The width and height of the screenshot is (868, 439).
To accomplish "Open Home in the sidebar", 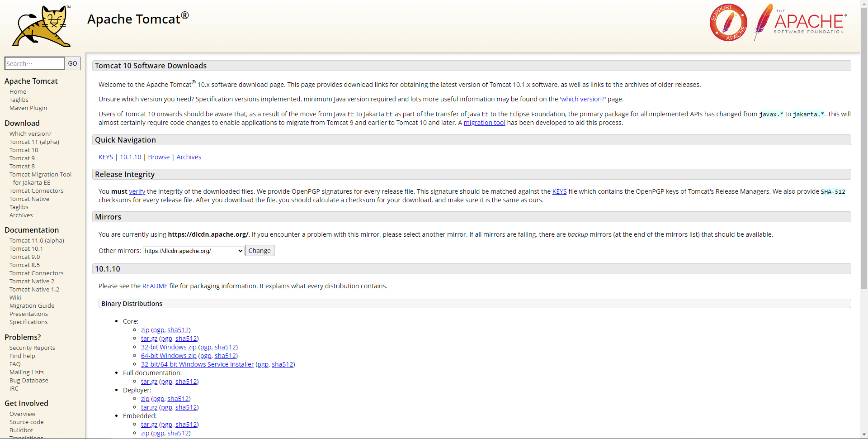I will pos(18,91).
